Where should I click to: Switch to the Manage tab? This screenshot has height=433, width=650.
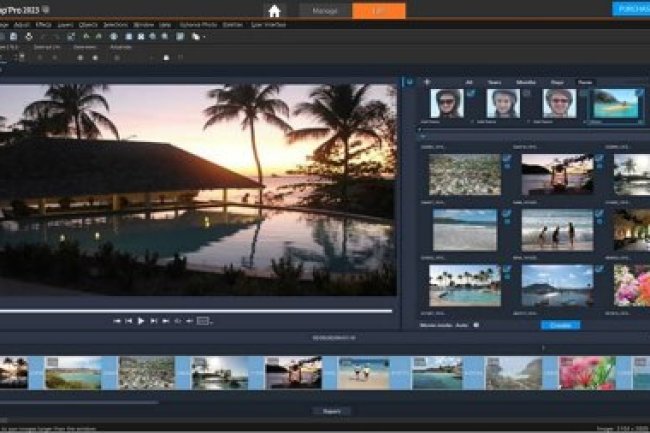point(326,10)
